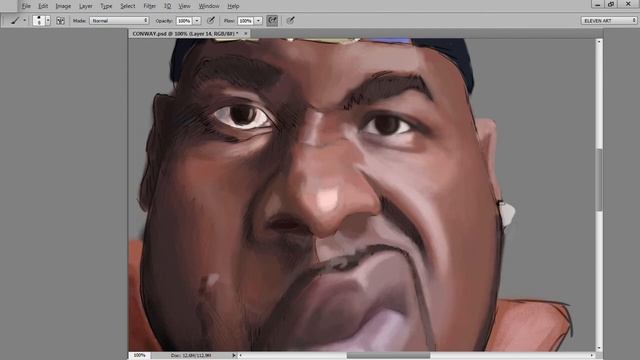
Task: Click the horizontal scrollbar thumb
Action: [388, 356]
